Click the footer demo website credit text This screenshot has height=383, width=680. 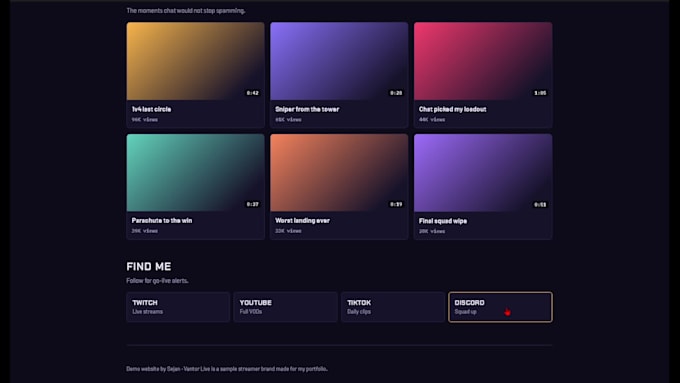pos(227,369)
